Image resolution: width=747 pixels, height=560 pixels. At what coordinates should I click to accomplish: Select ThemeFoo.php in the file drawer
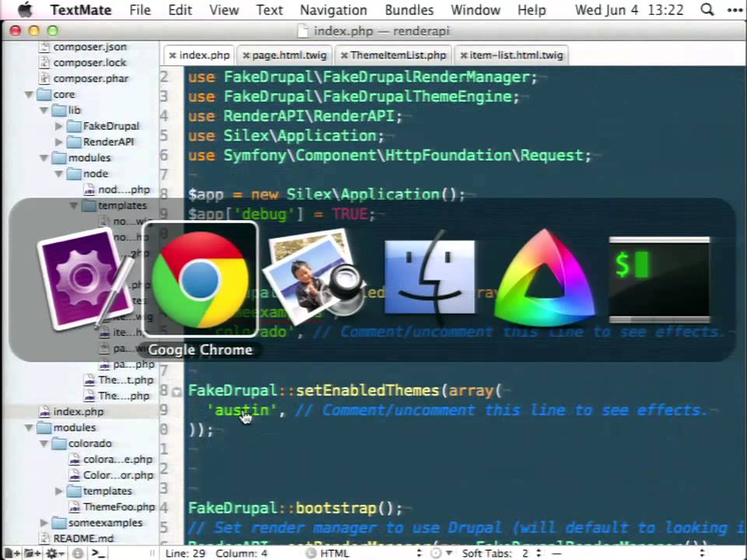click(x=119, y=506)
